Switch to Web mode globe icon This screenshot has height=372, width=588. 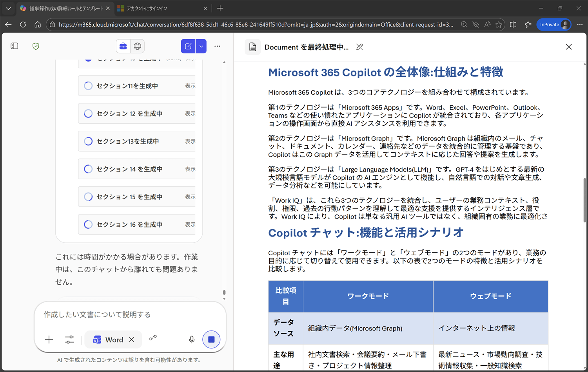click(137, 46)
